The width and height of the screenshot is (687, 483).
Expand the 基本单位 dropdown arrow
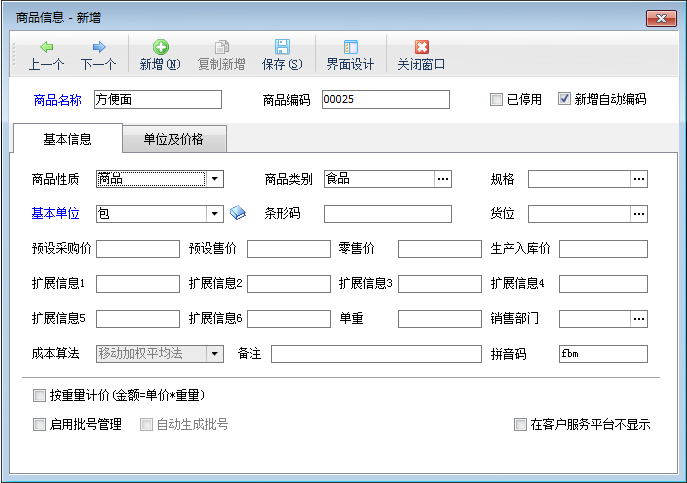point(214,213)
